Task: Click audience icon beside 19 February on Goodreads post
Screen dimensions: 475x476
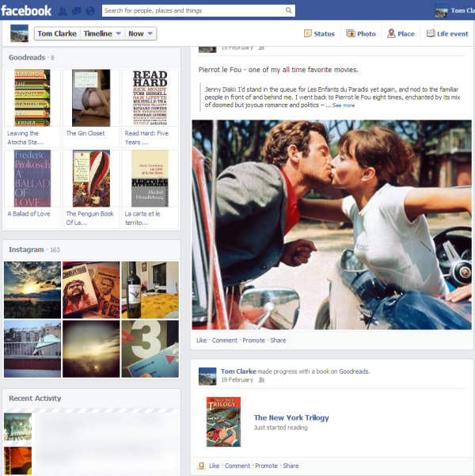Action: pos(261,379)
